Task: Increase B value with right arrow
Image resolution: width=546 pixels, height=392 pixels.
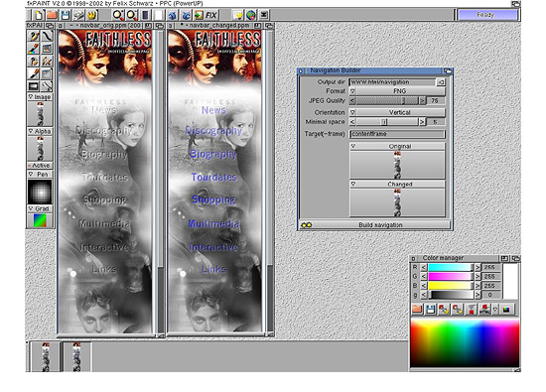Action: coord(478,286)
